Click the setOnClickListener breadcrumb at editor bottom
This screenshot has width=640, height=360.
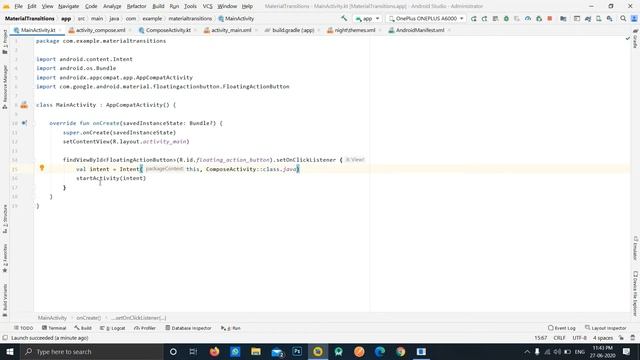click(x=139, y=318)
